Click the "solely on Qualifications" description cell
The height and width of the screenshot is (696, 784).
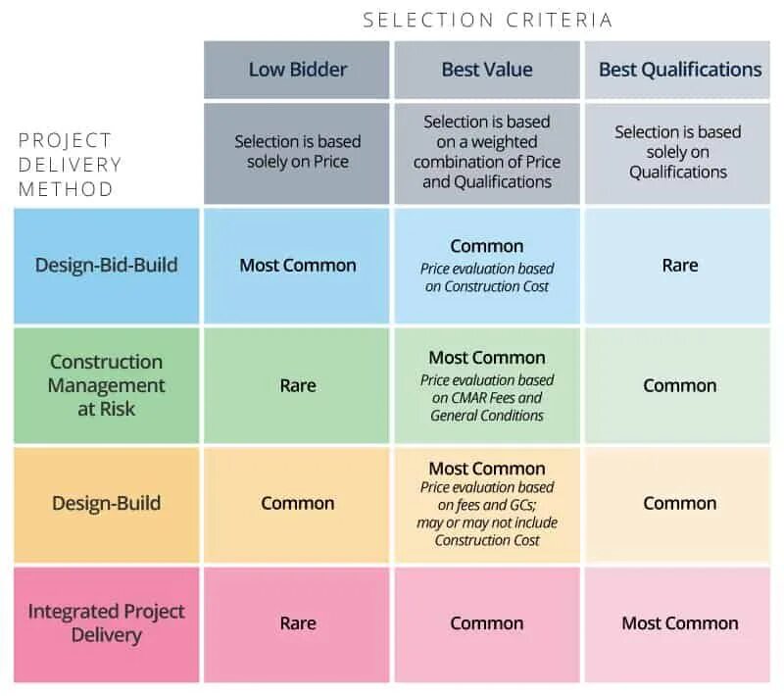(x=679, y=152)
